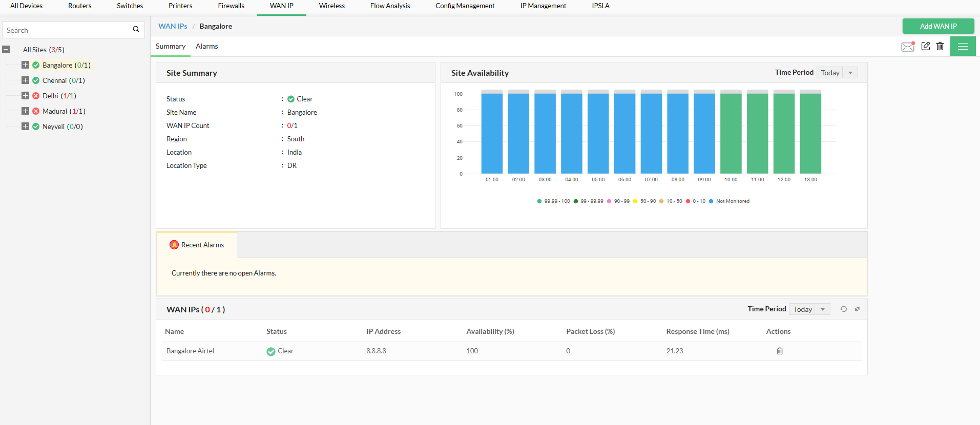Open the Flow Analysis menu tab
Screen dimensions: 980x425
(x=390, y=6)
